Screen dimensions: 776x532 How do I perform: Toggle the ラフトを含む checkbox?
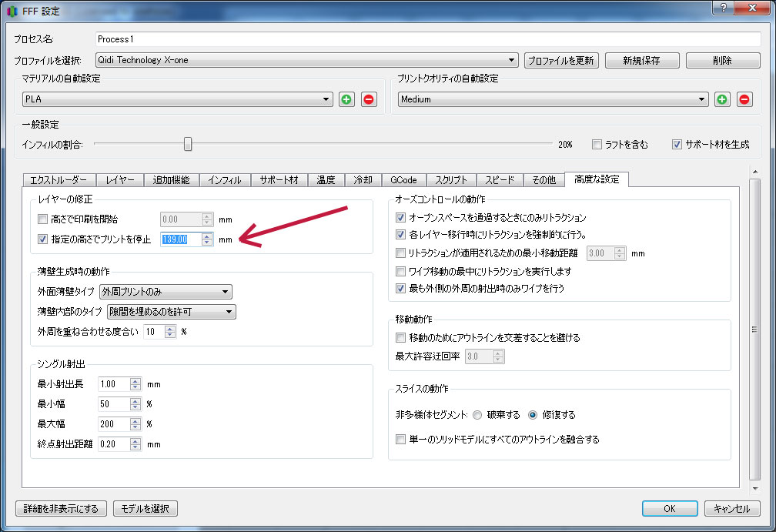(597, 144)
